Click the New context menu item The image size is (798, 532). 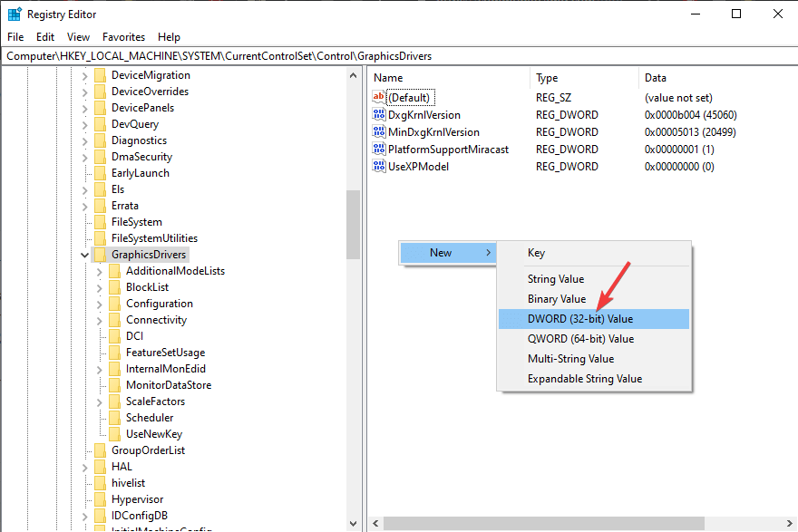[x=448, y=253]
